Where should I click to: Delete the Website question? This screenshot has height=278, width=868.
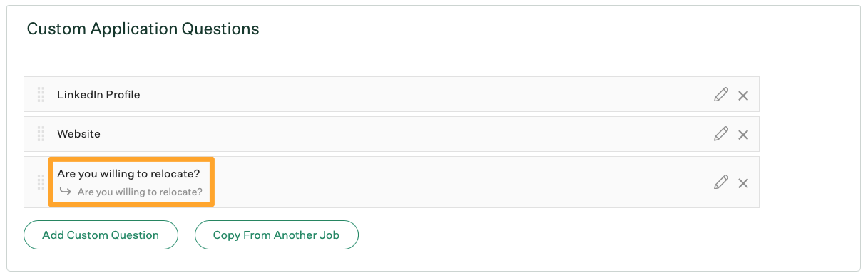[x=743, y=135]
